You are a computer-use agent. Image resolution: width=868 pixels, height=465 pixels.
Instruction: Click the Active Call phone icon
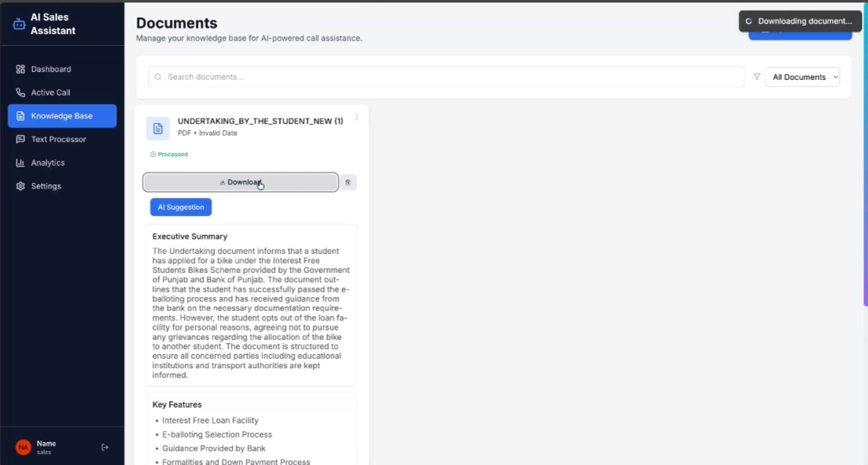click(x=20, y=92)
